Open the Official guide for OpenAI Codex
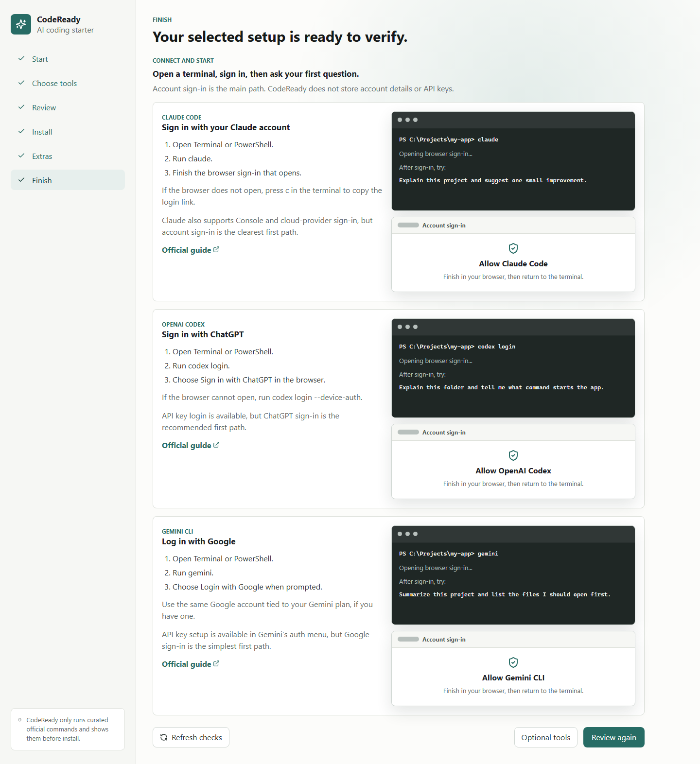 191,445
